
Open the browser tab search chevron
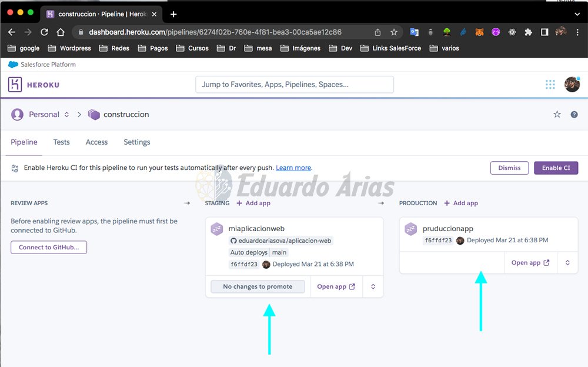[577, 14]
